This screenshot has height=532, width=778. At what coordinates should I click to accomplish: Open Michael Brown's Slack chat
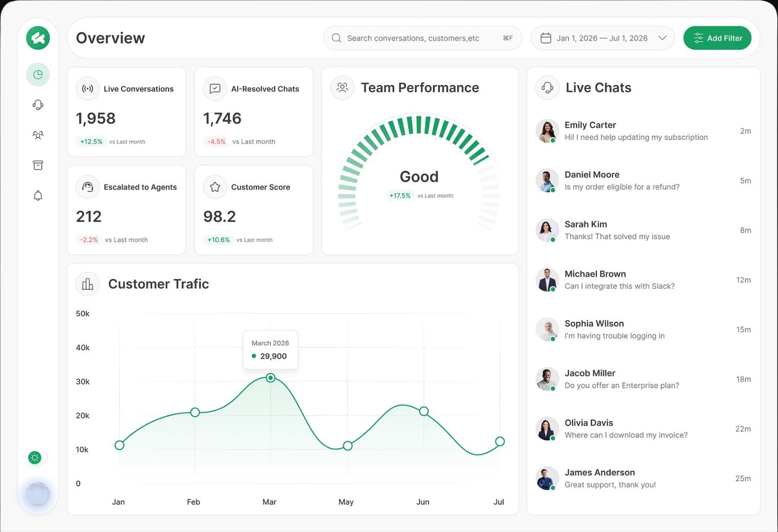point(643,280)
